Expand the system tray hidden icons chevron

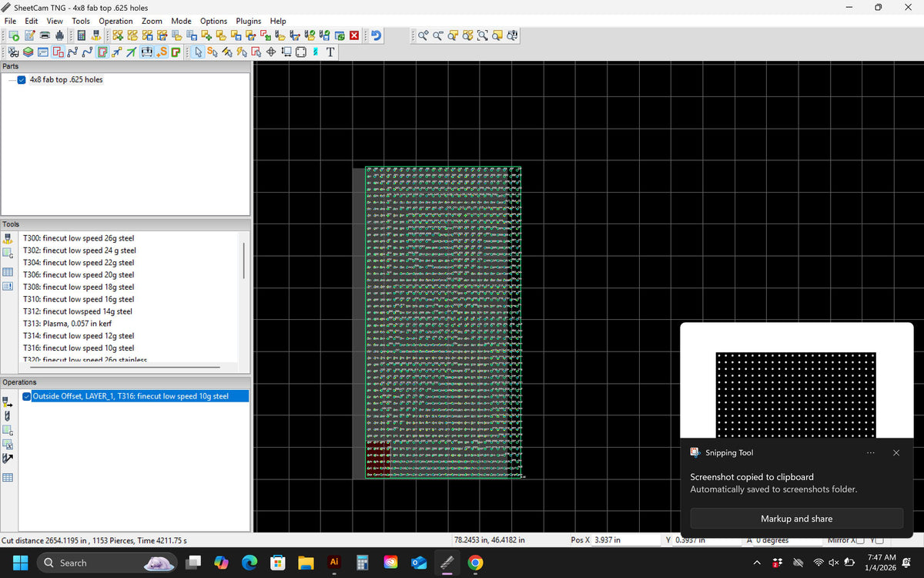pos(757,563)
